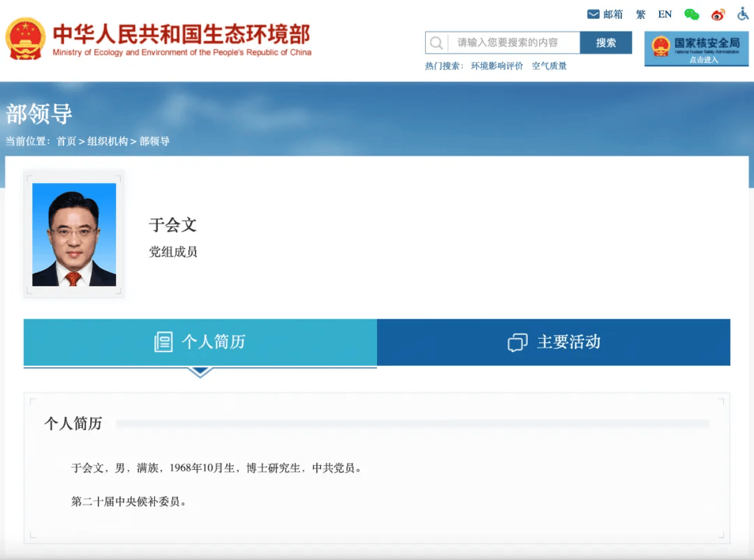Switch site language to EN
The width and height of the screenshot is (754, 560).
664,14
